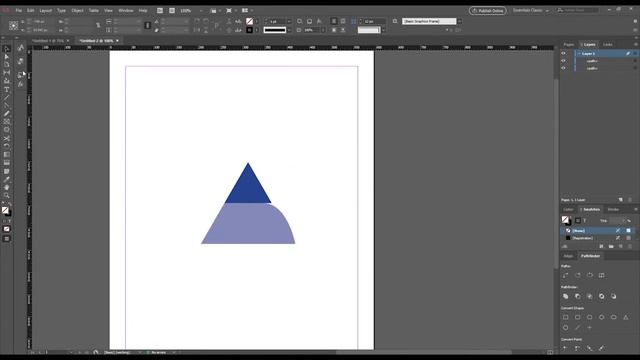Select the Gradient Swatch tool
This screenshot has height=360, width=640.
[x=7, y=155]
